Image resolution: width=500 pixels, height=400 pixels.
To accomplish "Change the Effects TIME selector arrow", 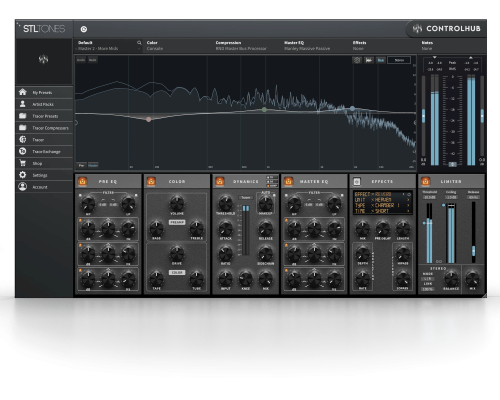I will [408, 211].
